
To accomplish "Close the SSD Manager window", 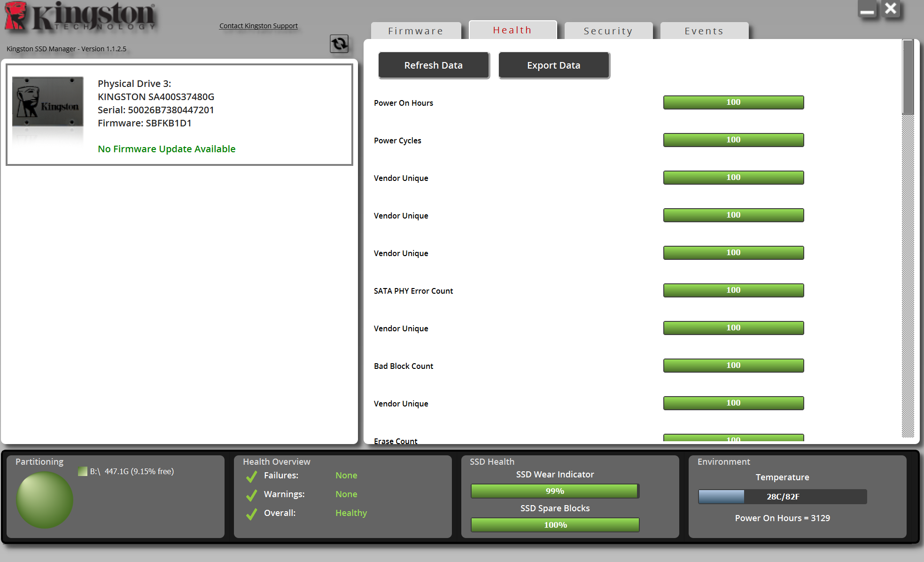I will click(891, 9).
